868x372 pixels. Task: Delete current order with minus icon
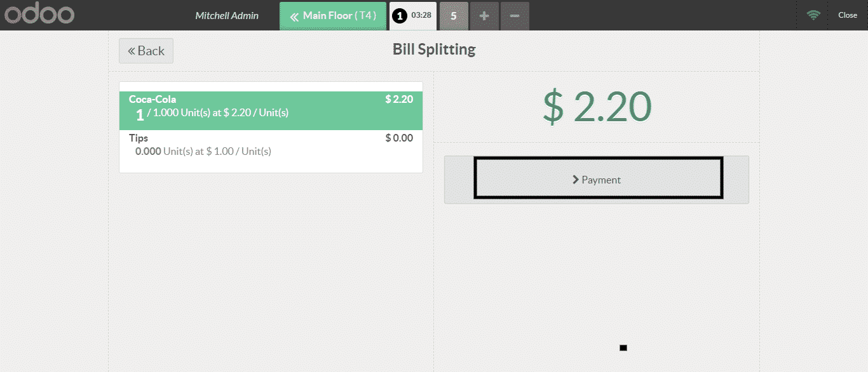tap(515, 16)
